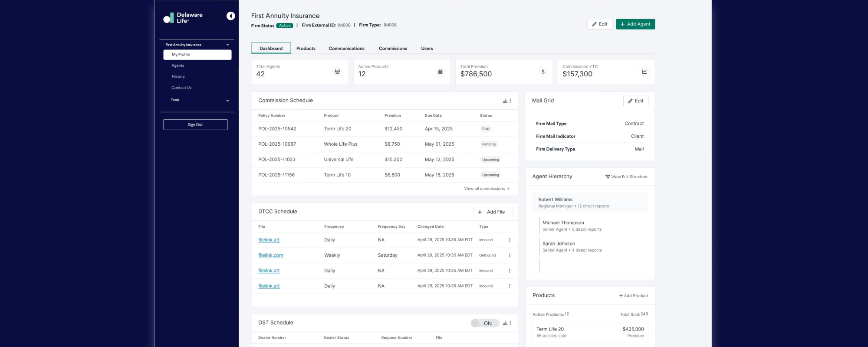Click the green Active status badge
868x347 pixels.
(x=285, y=26)
